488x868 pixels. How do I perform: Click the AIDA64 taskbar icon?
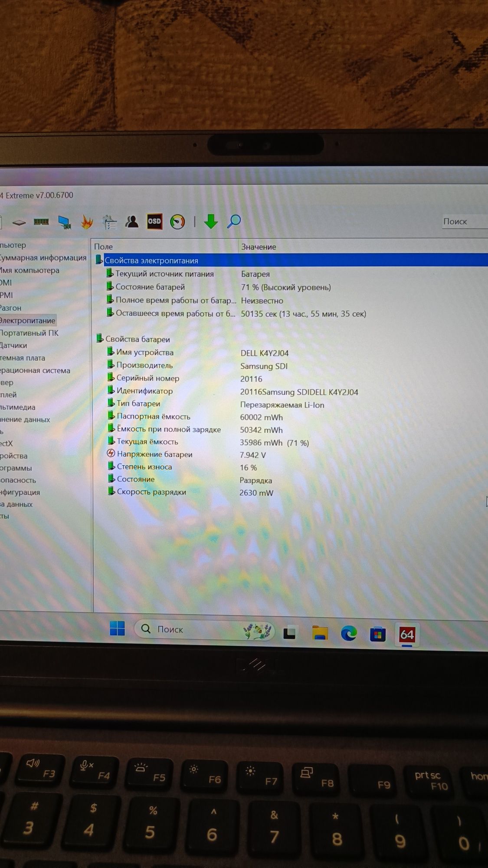coord(407,635)
